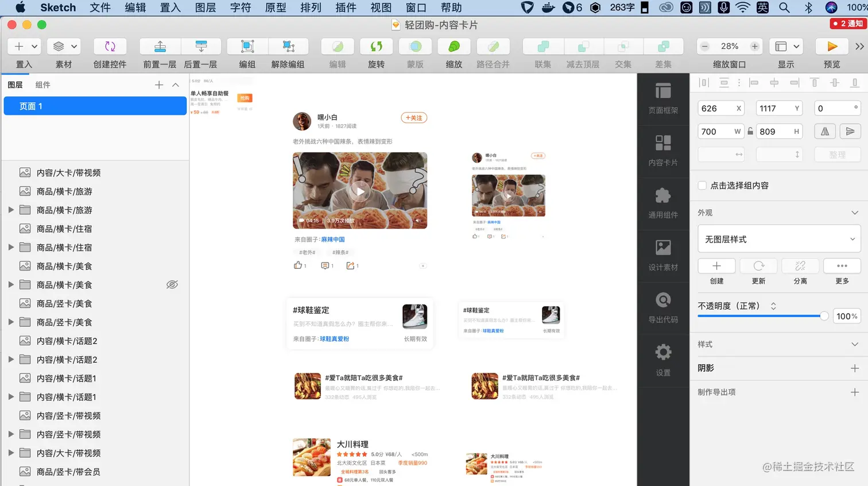Screen dimensions: 868x486
Task: Switch to the 组件 components tab
Action: [x=43, y=85]
